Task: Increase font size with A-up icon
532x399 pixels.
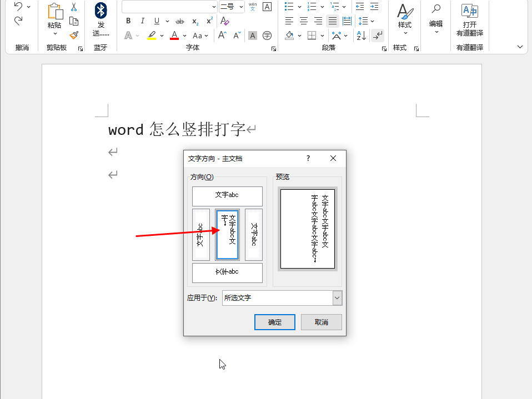Action: [222, 35]
